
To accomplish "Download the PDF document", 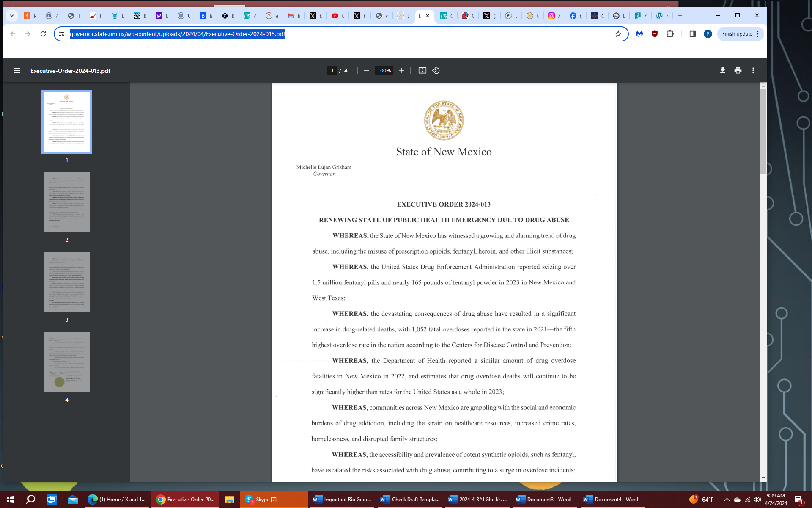I will click(x=722, y=70).
